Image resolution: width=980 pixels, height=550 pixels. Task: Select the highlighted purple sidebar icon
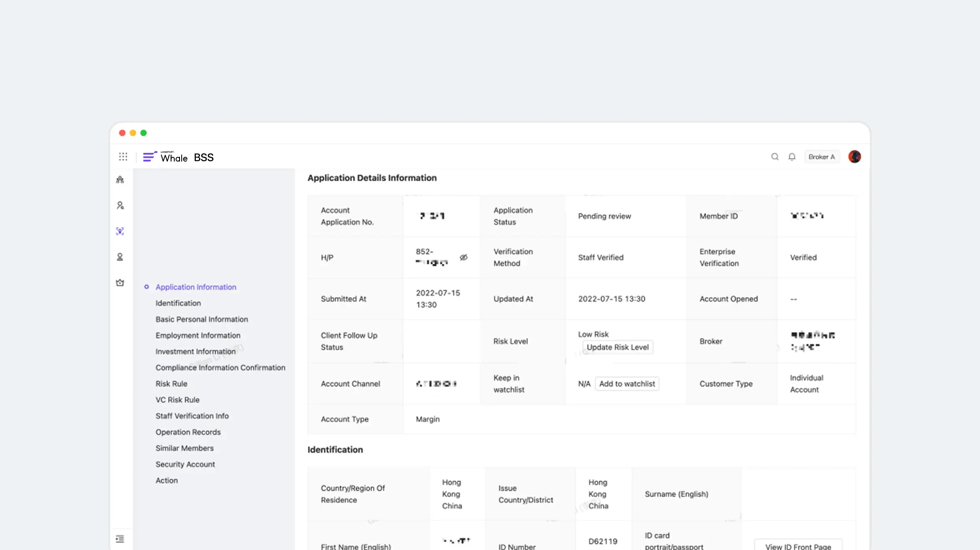tap(120, 231)
